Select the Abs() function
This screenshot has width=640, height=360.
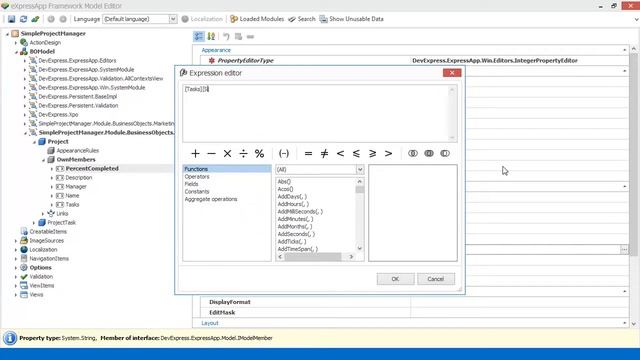tap(284, 182)
